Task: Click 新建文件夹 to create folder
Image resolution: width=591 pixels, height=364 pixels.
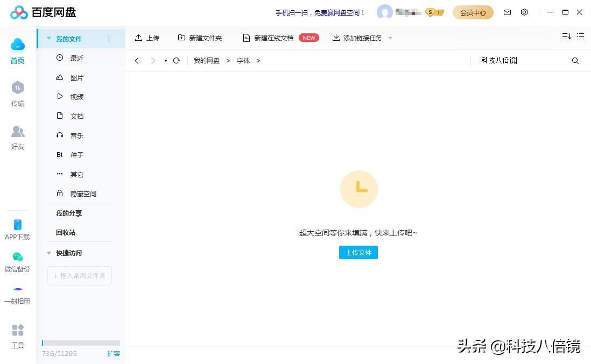Action: pyautogui.click(x=200, y=38)
